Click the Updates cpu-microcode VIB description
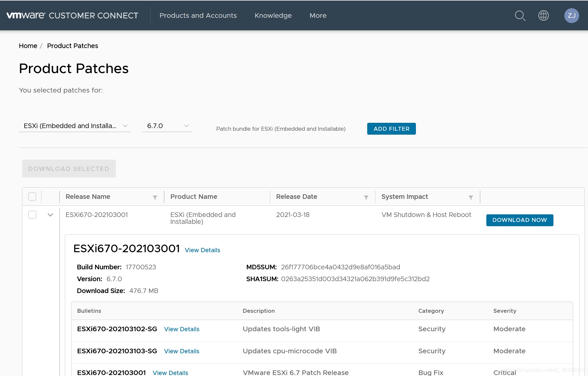 click(290, 351)
